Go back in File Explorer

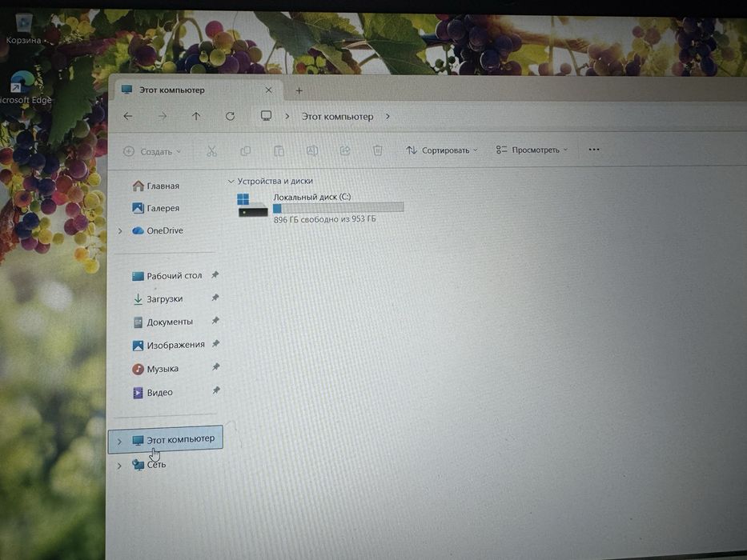(x=127, y=116)
